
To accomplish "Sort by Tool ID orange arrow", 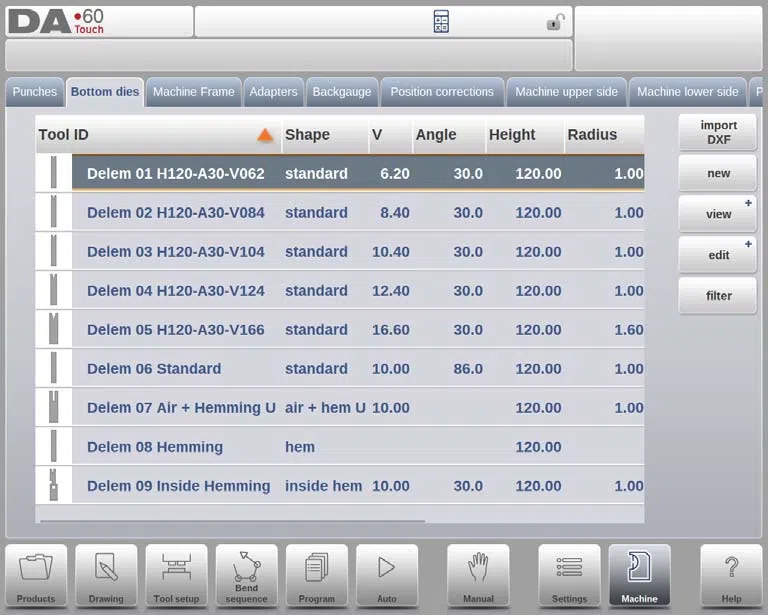I will pos(265,135).
